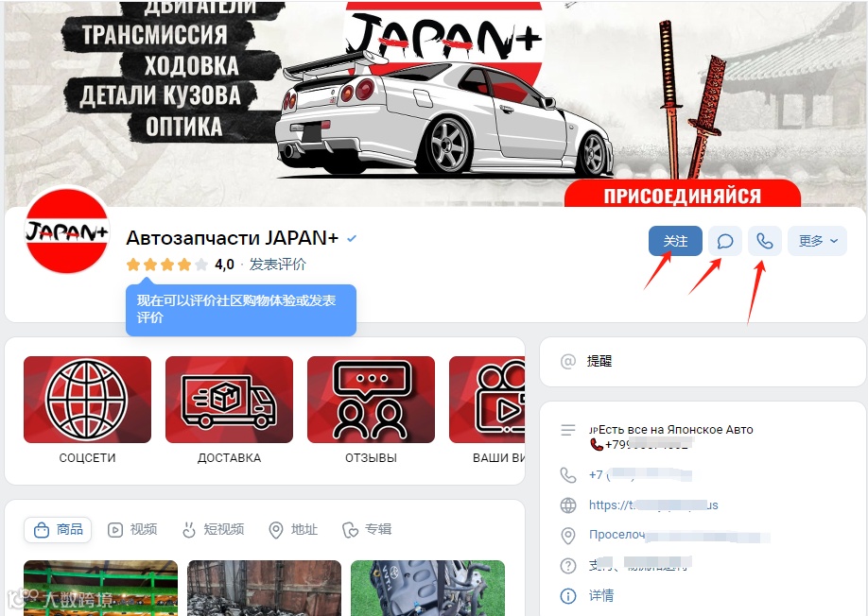Open the 详情 details link
Viewport: 868px width, 616px height.
point(601,595)
